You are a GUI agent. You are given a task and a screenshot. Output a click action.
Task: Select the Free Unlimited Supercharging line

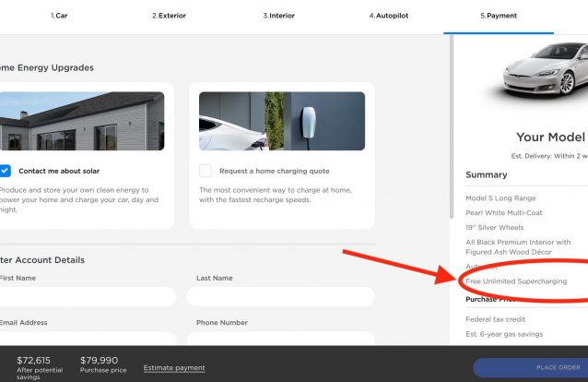pyautogui.click(x=516, y=281)
